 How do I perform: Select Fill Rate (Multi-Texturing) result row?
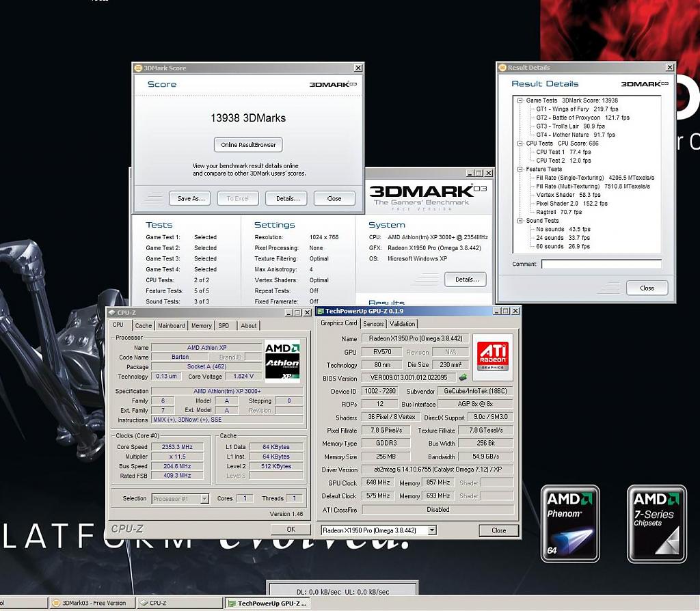[593, 186]
